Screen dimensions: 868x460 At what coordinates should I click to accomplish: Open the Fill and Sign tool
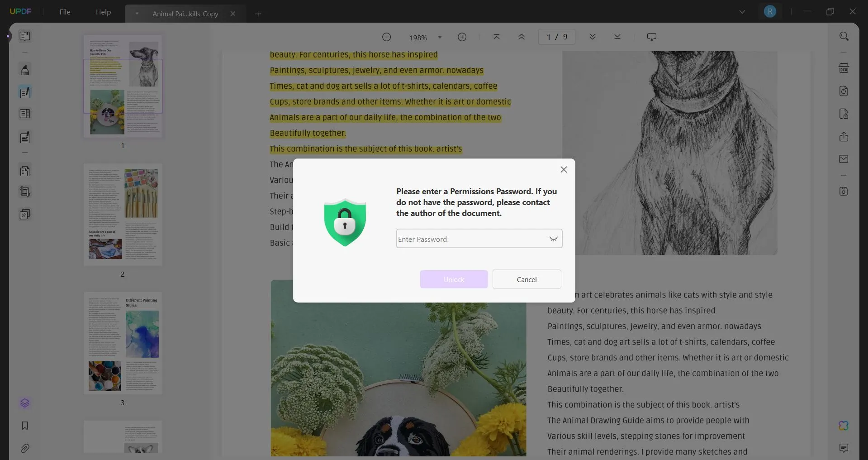pos(25,137)
